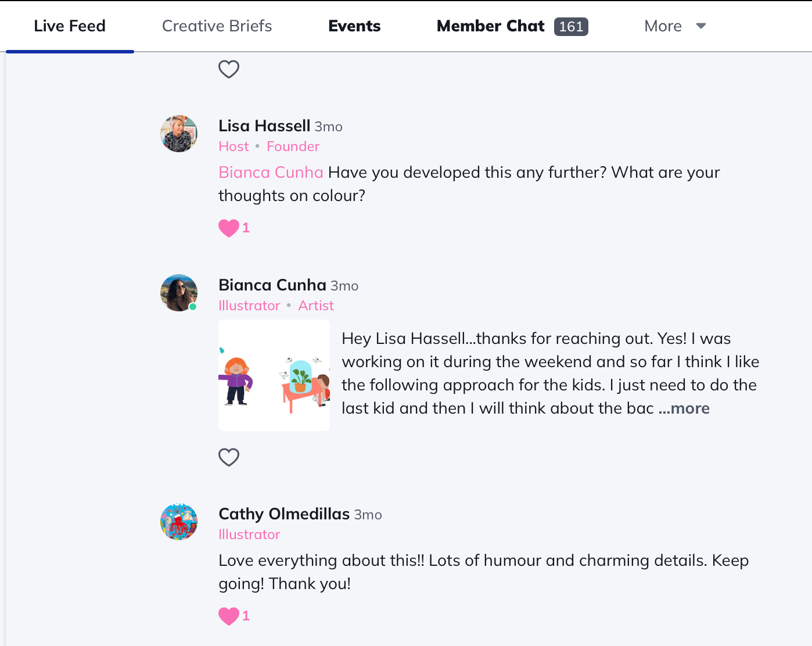812x646 pixels.
Task: Unlike Lisa Hassell's comment via pink heart
Action: click(x=229, y=228)
